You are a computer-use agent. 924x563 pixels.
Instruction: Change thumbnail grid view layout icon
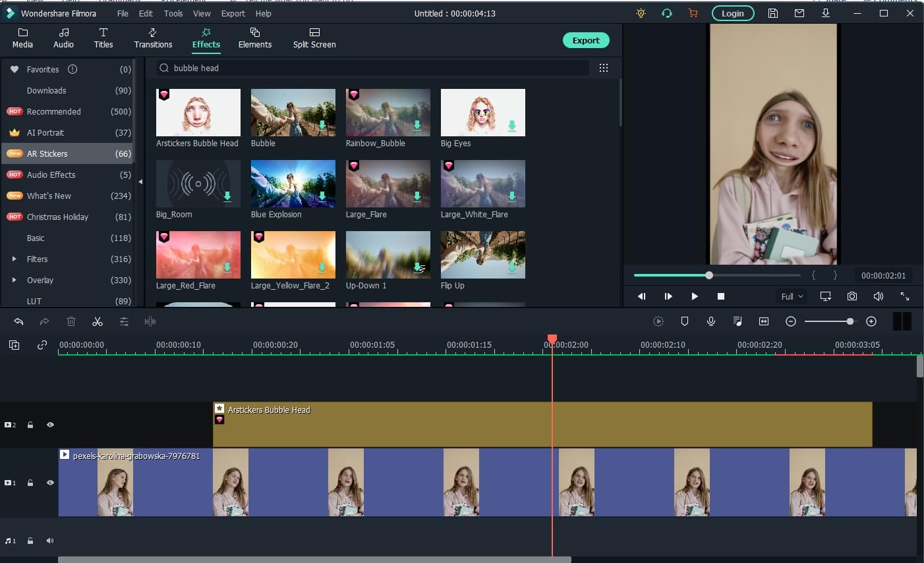(603, 68)
